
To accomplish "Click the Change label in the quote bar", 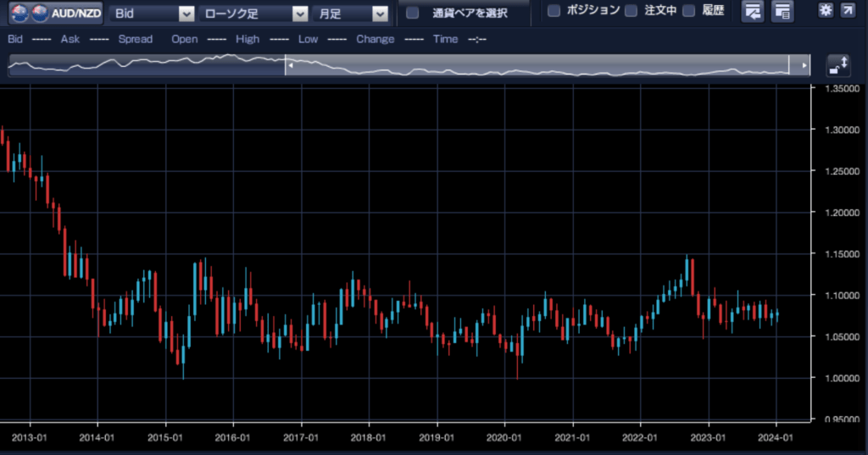I will click(376, 39).
